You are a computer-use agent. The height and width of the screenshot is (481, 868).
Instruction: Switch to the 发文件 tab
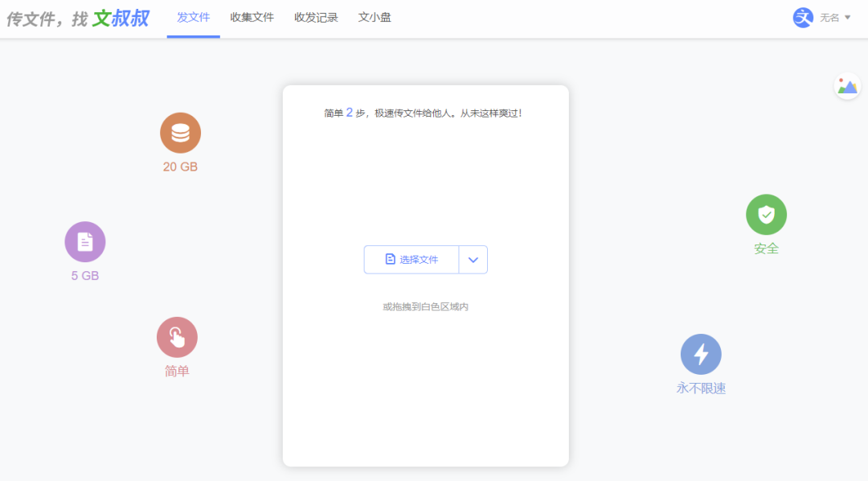[x=193, y=18]
